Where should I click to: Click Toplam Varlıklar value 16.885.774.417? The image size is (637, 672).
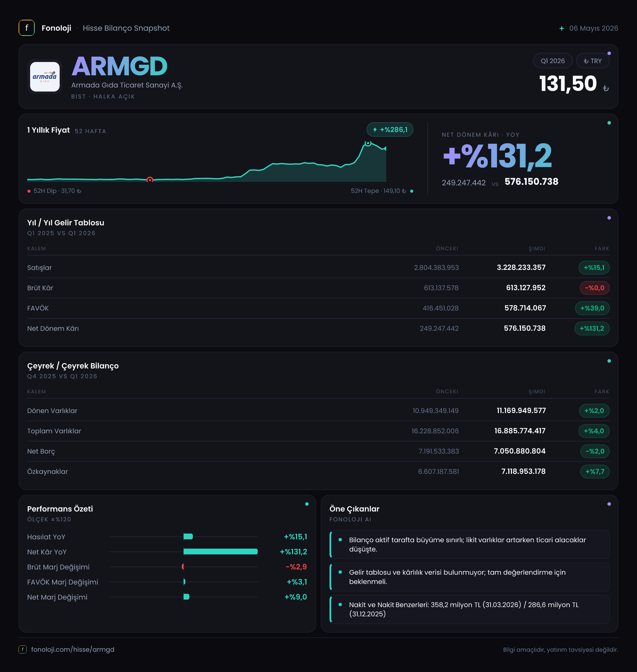[x=520, y=431]
